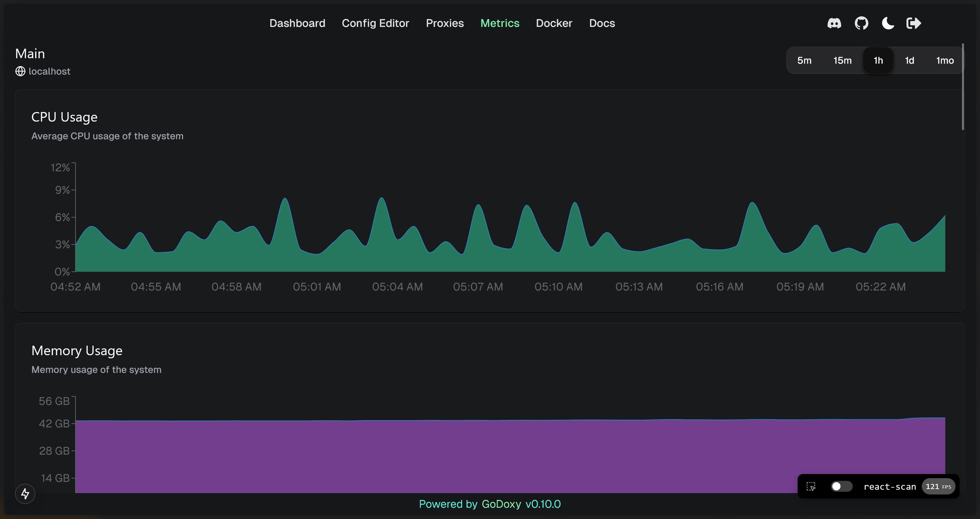Select the 5m time range
The height and width of the screenshot is (519, 980).
click(x=804, y=61)
